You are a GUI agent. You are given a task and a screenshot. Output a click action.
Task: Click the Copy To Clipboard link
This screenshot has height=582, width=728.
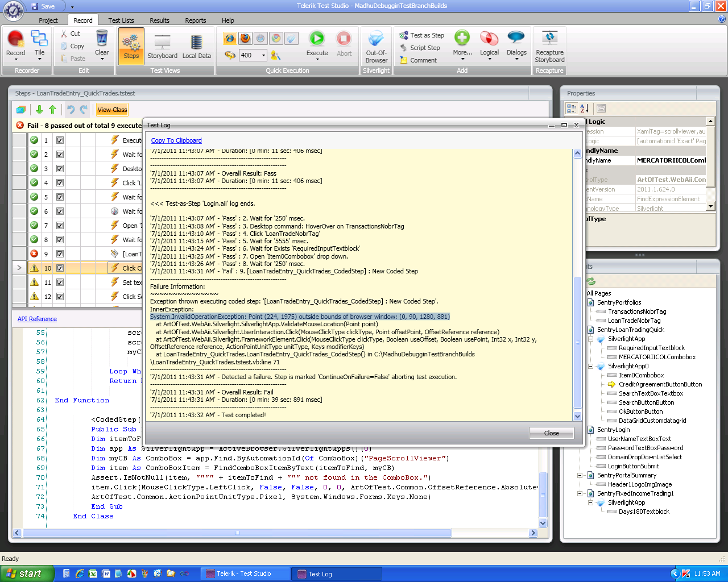176,140
